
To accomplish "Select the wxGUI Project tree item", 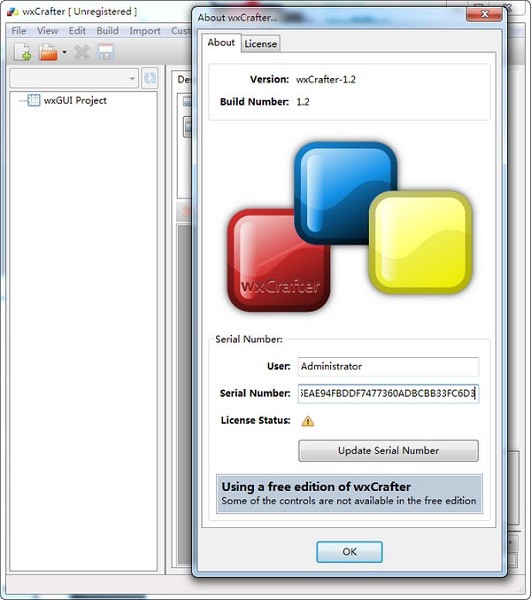I will (75, 101).
